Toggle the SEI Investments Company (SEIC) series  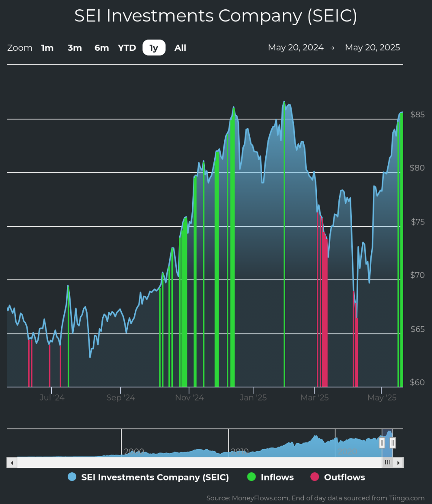pyautogui.click(x=148, y=477)
